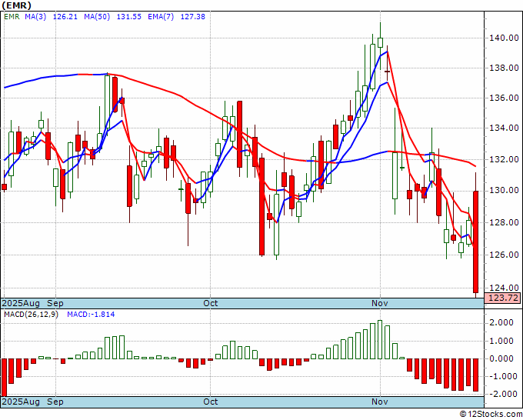Click the highlighted 123.72 last price tag

tap(505, 298)
